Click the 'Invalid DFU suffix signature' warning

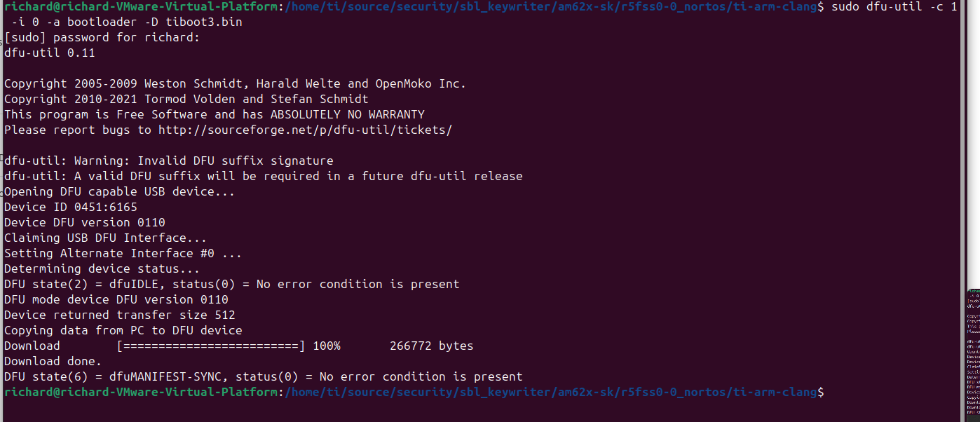tap(235, 161)
